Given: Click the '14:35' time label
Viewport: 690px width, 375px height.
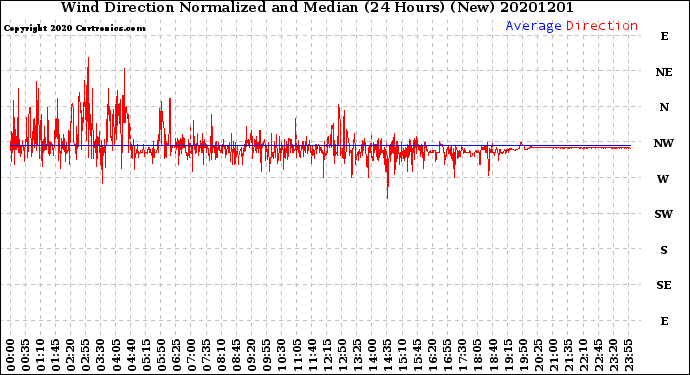Looking at the screenshot, I should [387, 355].
